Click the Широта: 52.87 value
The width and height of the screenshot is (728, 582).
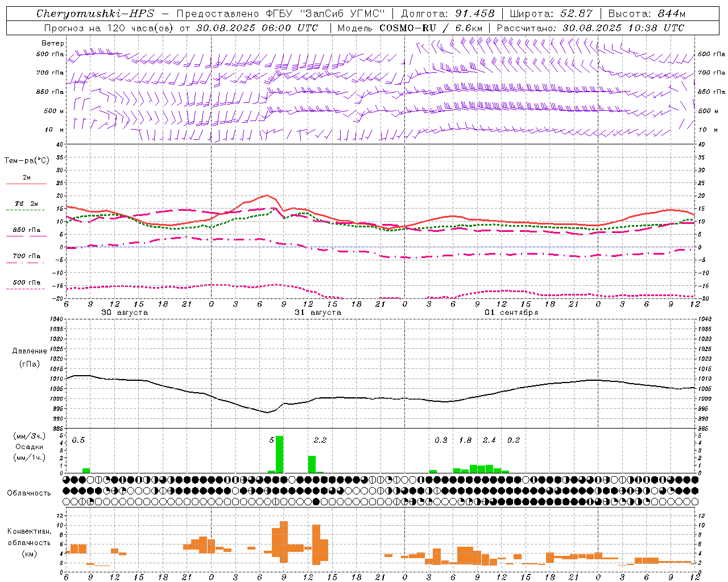pos(551,14)
